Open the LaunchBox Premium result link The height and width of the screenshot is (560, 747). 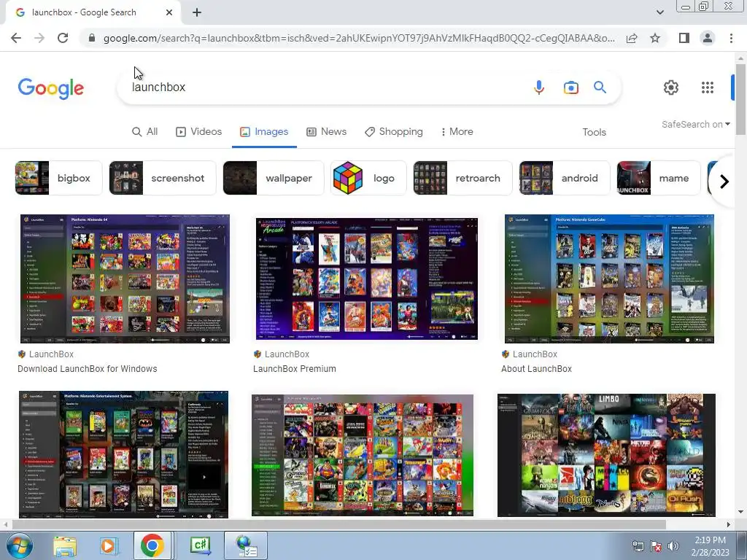[295, 368]
